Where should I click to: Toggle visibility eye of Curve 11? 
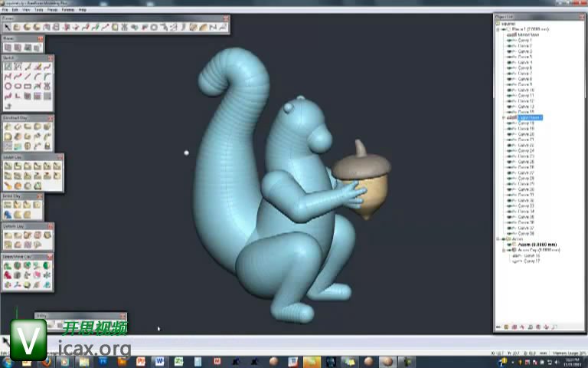click(x=509, y=96)
